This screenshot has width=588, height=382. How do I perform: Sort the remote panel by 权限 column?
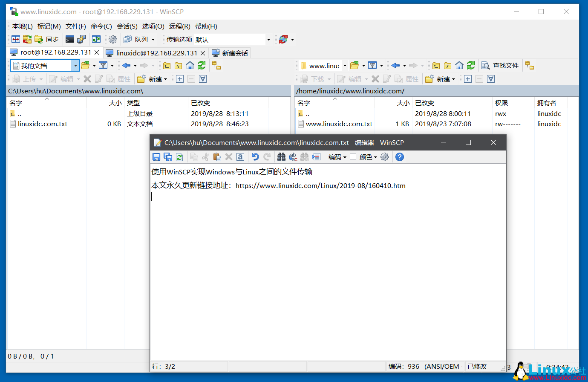point(513,103)
